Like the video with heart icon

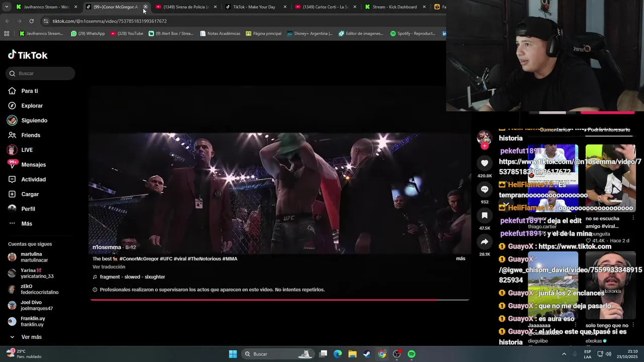[x=485, y=163]
